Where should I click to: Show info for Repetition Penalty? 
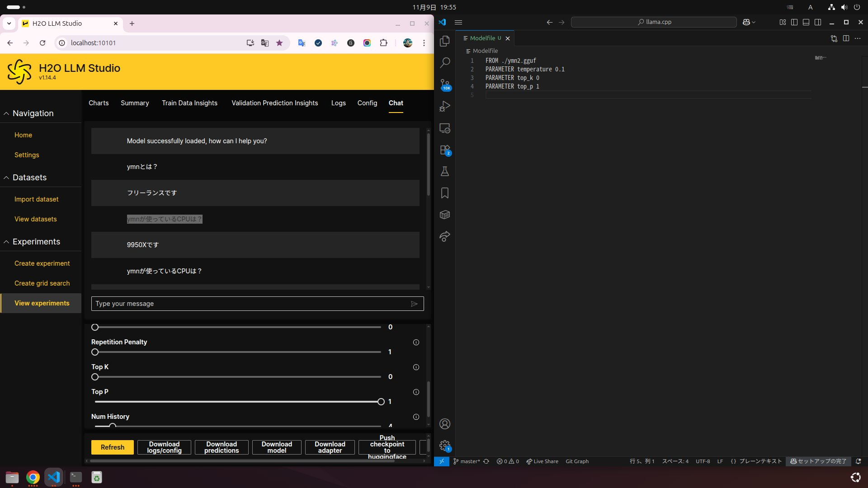(x=416, y=343)
